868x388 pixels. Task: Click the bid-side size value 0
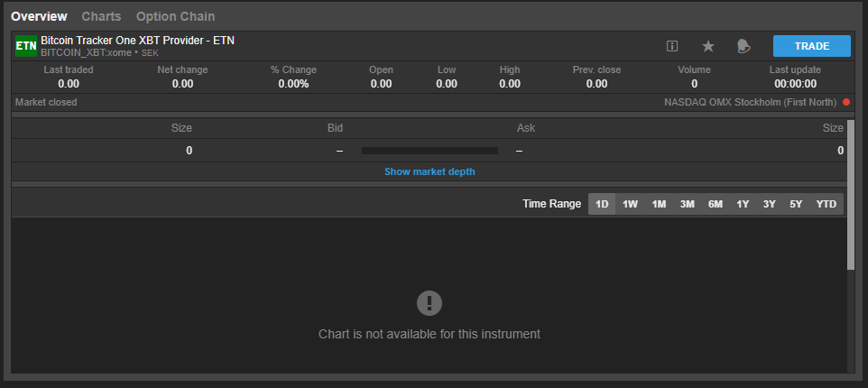point(189,151)
